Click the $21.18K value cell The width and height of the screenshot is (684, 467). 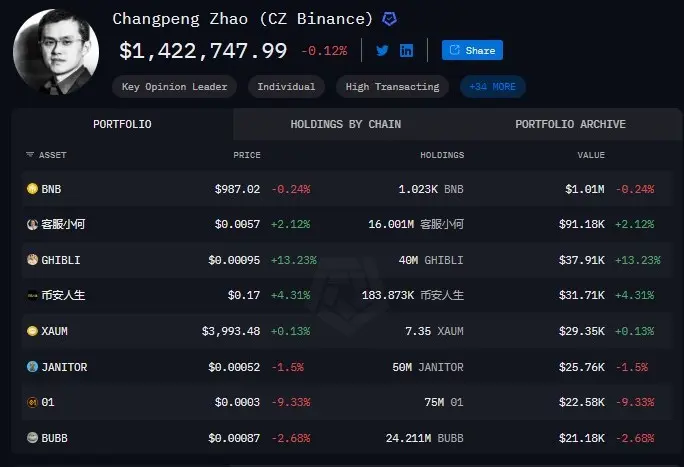click(x=582, y=438)
